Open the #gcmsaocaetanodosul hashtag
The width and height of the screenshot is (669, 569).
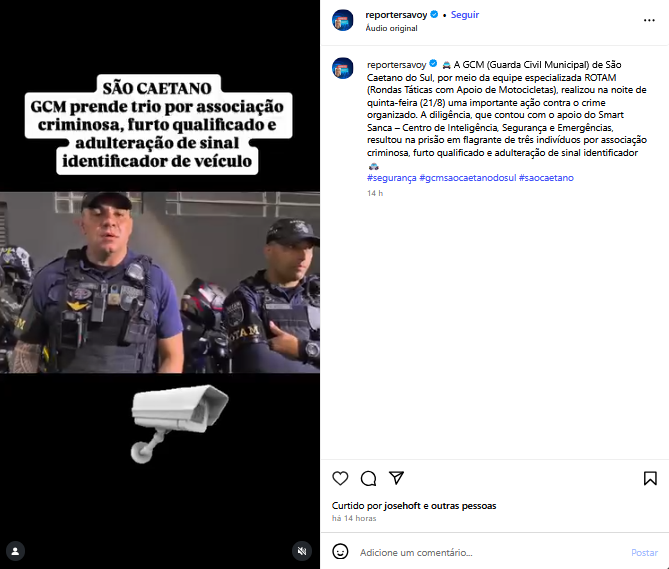(x=468, y=178)
